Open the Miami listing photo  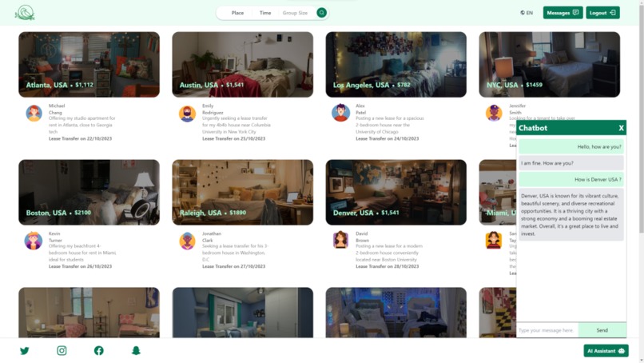coord(497,193)
